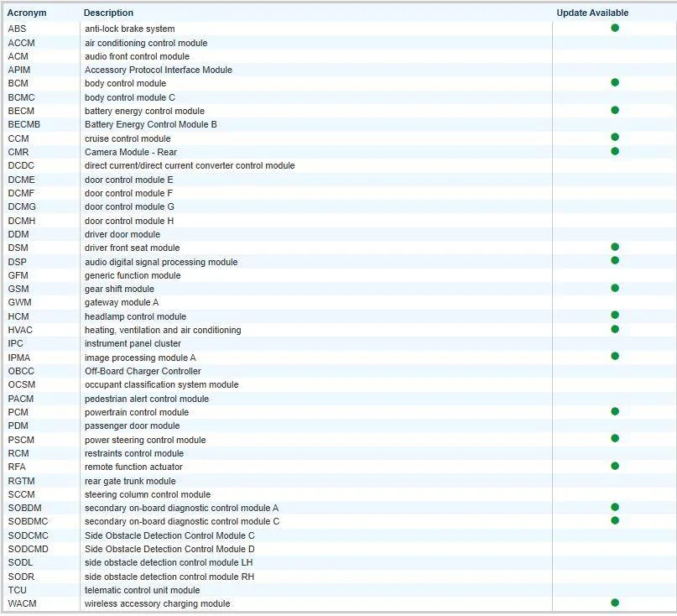Screen dimensions: 677x616
Task: Click the WACM update available dot
Action: point(615,603)
